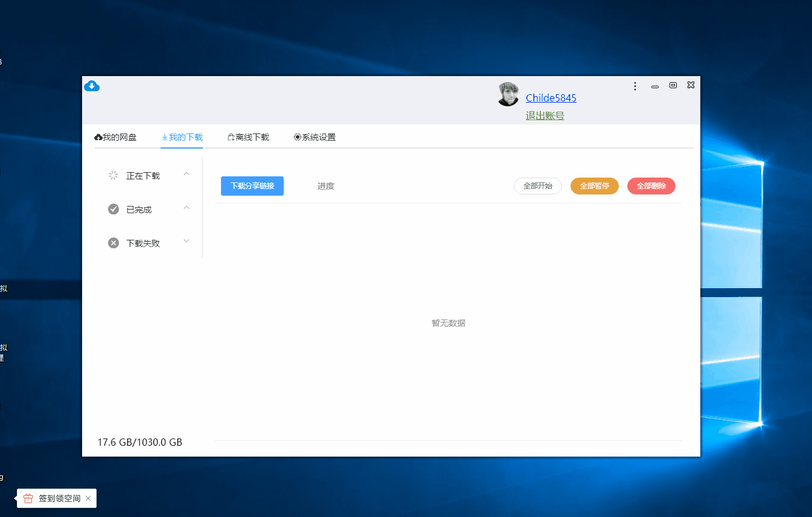812x517 pixels.
Task: Close the 签到领空间 popup
Action: click(x=88, y=498)
